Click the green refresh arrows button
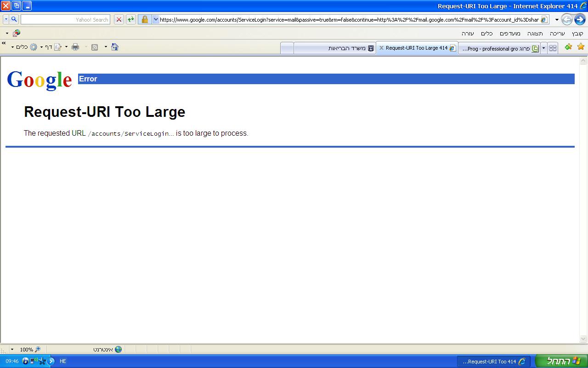 pos(131,19)
